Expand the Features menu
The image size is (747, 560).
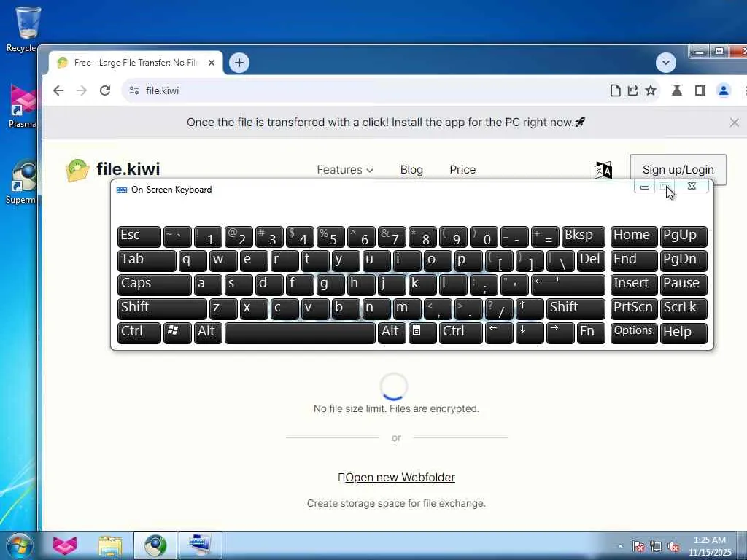click(345, 169)
